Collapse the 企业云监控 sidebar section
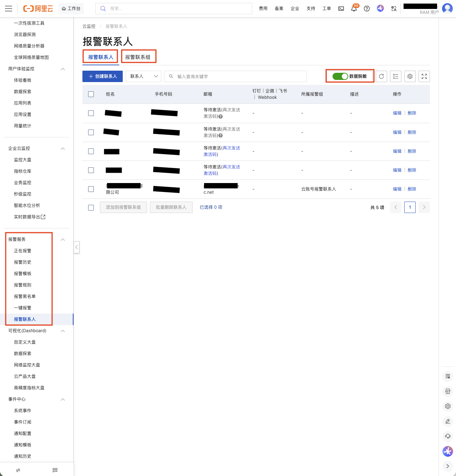 pos(63,148)
